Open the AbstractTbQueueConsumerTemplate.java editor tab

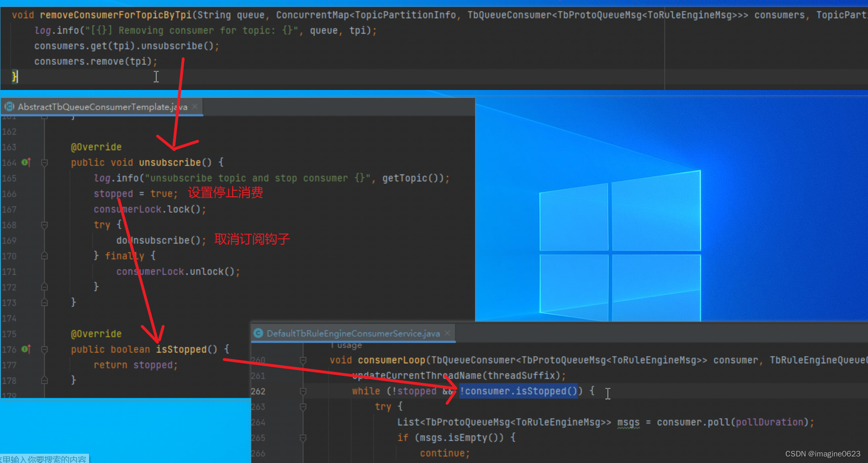(102, 107)
